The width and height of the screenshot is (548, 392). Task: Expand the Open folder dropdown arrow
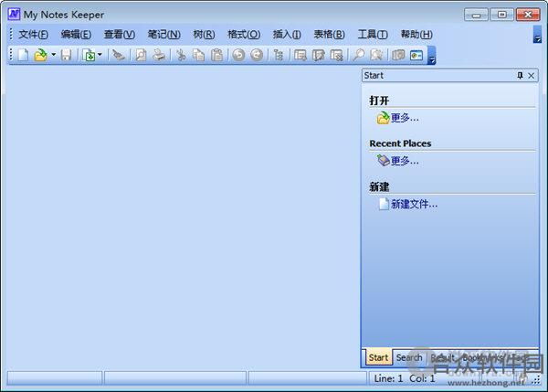(x=54, y=55)
